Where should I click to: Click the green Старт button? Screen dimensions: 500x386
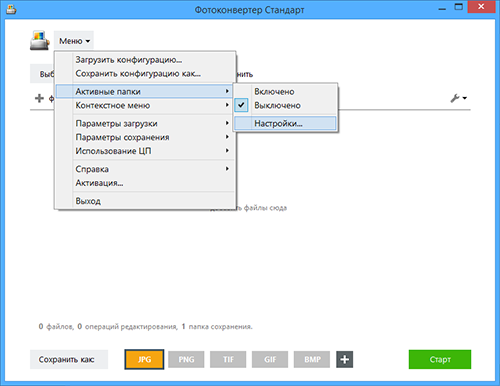(440, 359)
